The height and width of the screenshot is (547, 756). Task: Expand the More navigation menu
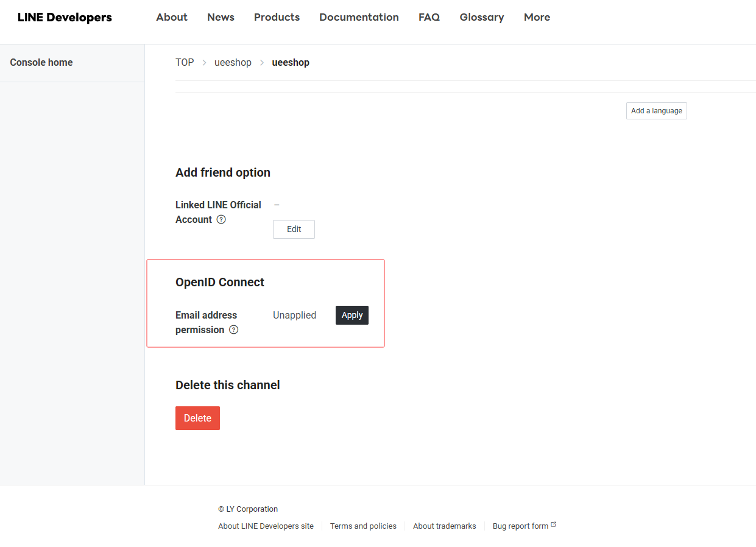[x=537, y=17]
